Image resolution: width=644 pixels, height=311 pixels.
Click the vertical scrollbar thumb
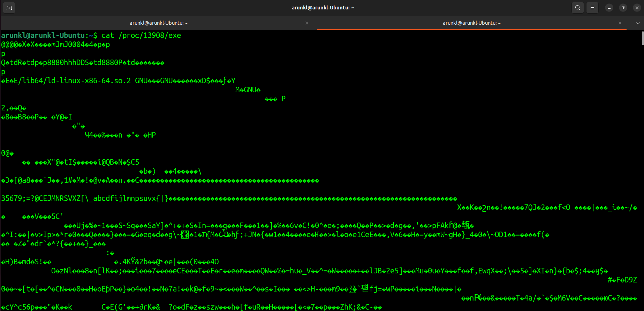click(642, 38)
